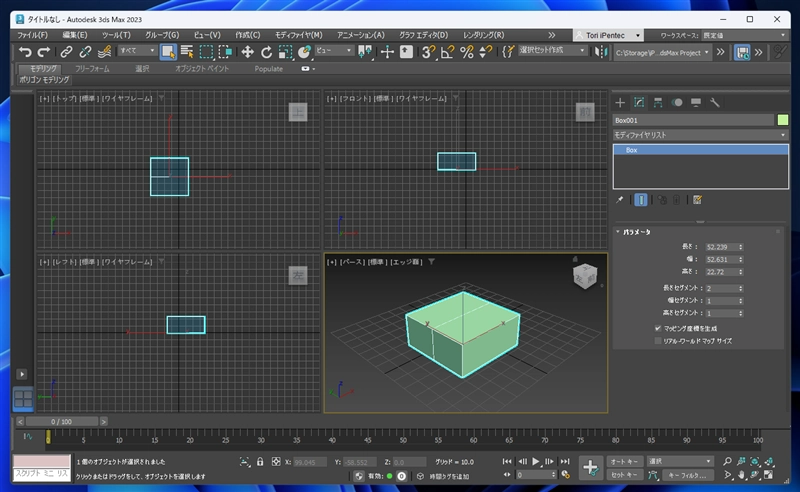
Task: Click the Box001 object name field
Action: click(693, 120)
